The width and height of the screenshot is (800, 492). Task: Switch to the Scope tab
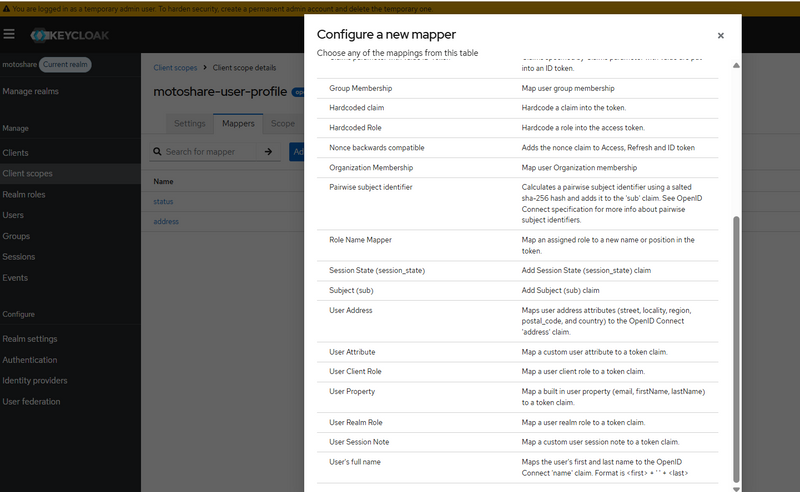(x=282, y=123)
